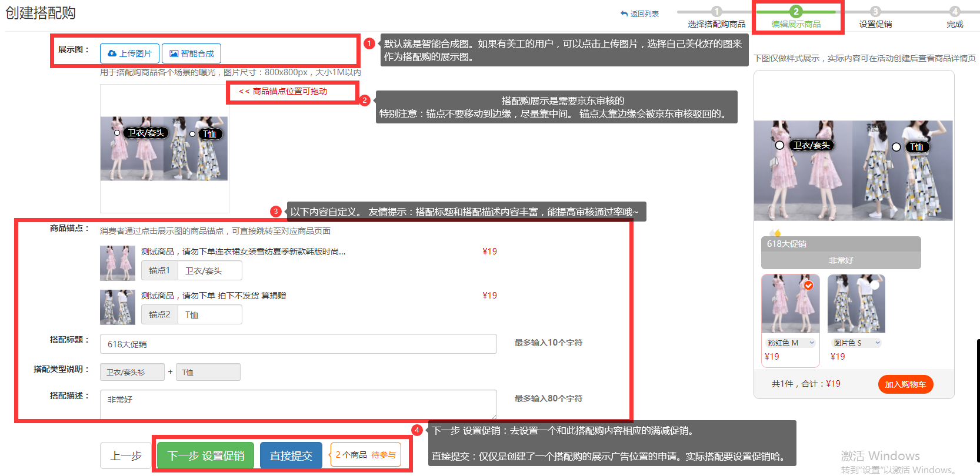Open the 粉红色 M size dropdown
980x476 pixels.
(791, 343)
